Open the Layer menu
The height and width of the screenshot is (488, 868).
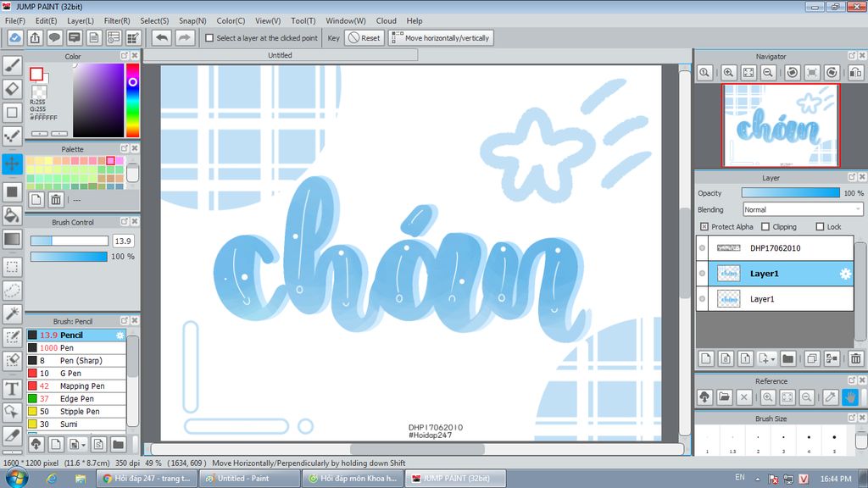[81, 20]
